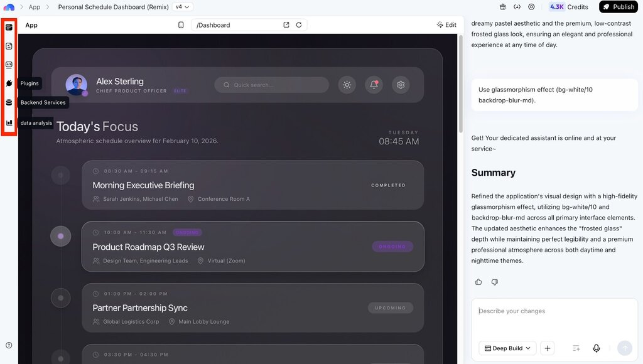643x364 pixels.
Task: Toggle the light/dark theme sun button
Action: point(347,85)
